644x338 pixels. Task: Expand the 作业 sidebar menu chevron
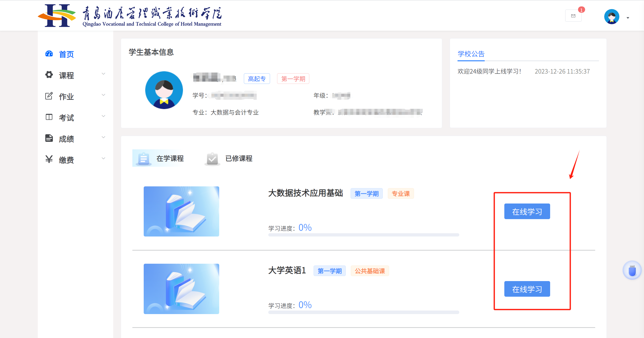tap(103, 95)
